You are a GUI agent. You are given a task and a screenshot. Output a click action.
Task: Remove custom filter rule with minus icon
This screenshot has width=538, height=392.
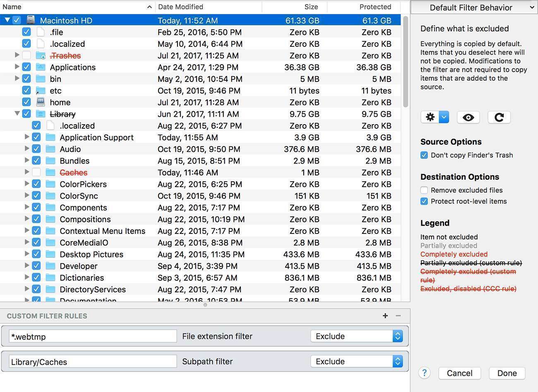pos(398,316)
